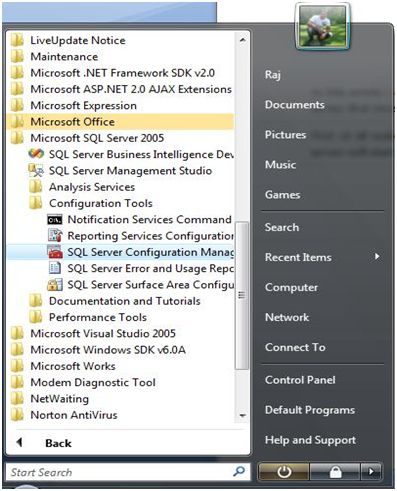Open Help and Support link

[x=310, y=440]
